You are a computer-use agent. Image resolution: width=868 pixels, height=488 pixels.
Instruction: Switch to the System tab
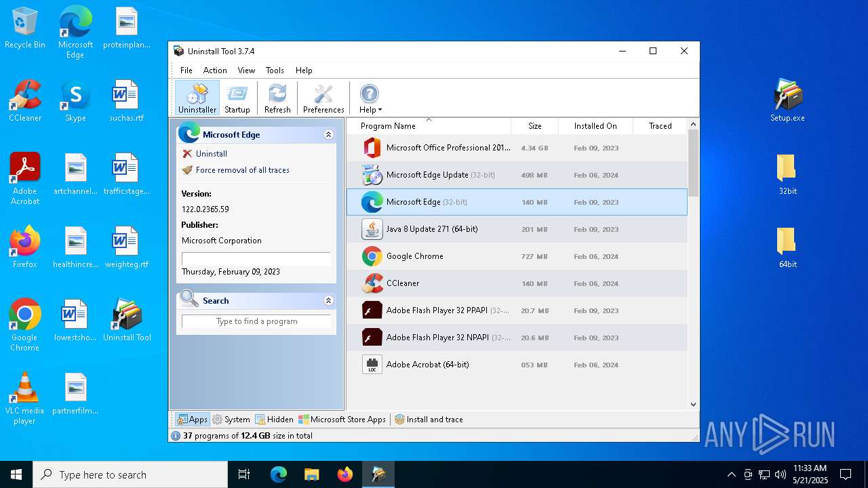[231, 420]
